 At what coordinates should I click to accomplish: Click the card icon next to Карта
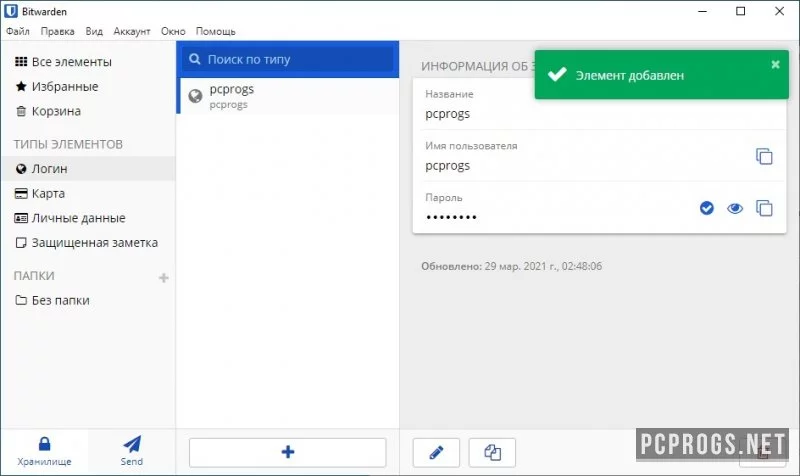21,193
